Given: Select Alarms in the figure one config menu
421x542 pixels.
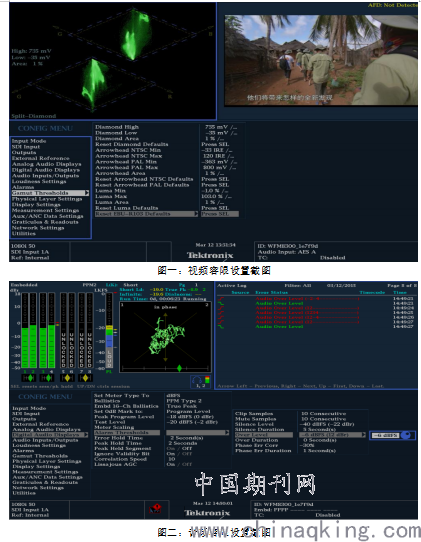Looking at the screenshot, I should point(23,187).
